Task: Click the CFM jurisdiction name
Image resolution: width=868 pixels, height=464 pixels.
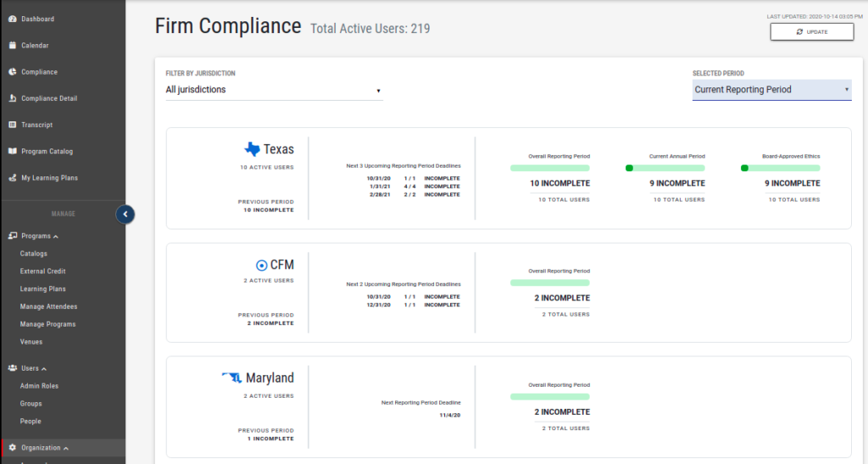Action: pos(281,266)
